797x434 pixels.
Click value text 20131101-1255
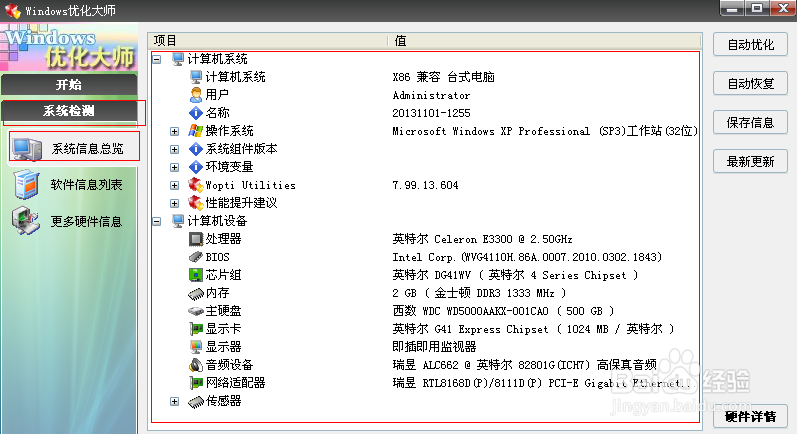tap(431, 113)
